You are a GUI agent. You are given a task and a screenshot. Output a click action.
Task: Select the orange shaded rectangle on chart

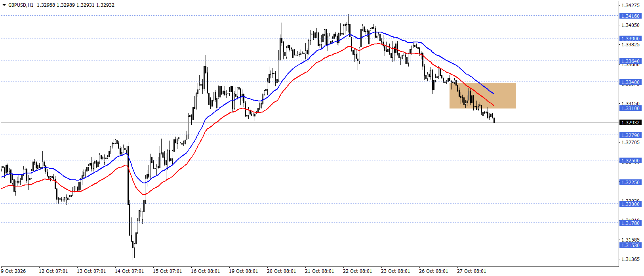pos(483,95)
